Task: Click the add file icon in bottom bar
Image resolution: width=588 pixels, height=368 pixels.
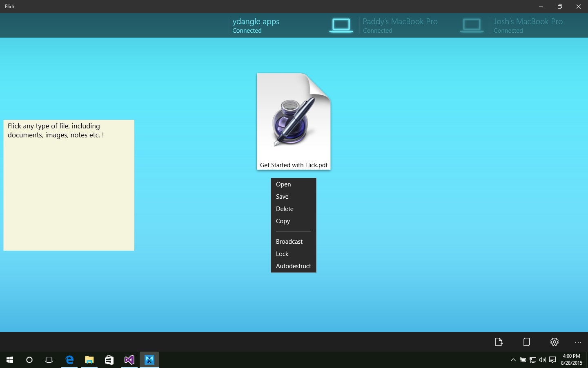Action: click(499, 342)
